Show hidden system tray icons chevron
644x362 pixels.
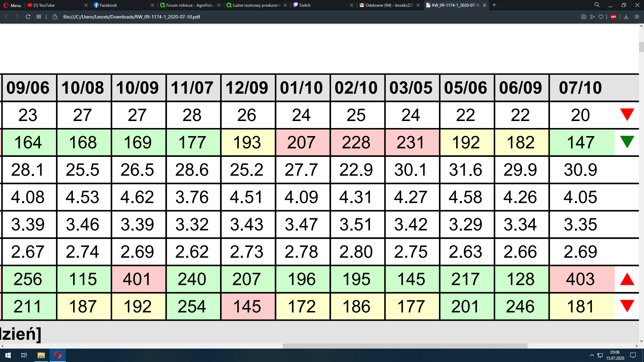point(592,355)
